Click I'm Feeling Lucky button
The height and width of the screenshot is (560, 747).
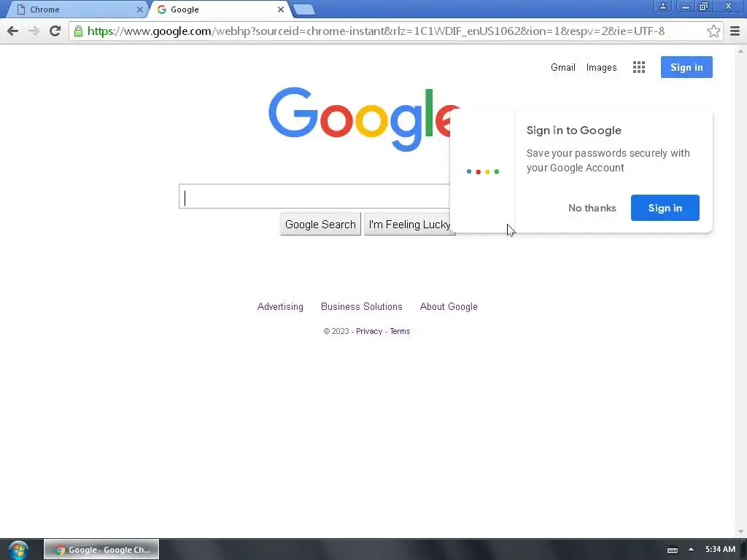410,225
